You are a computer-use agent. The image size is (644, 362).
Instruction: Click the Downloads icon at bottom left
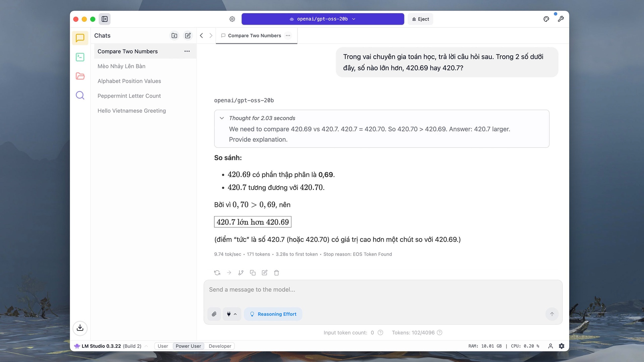[x=80, y=328]
